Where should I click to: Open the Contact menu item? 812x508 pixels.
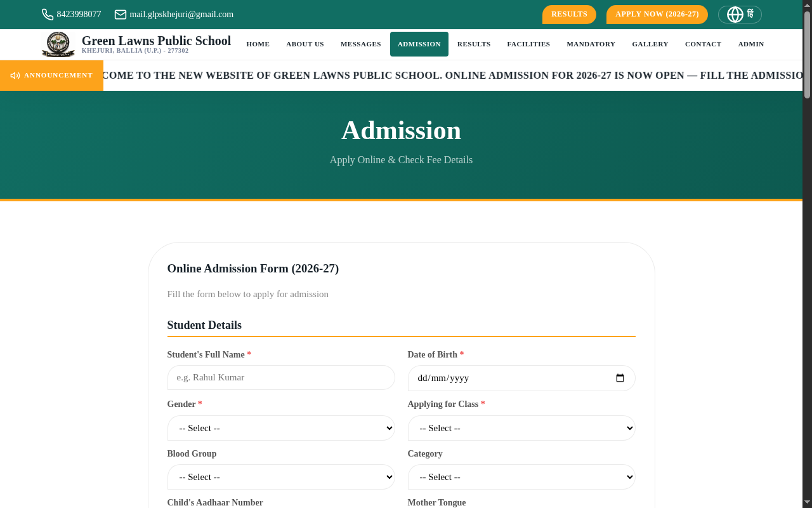click(x=704, y=44)
